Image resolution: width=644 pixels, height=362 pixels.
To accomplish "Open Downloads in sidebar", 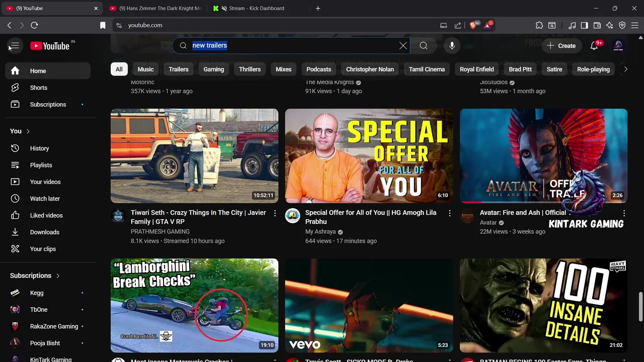I will pyautogui.click(x=48, y=232).
